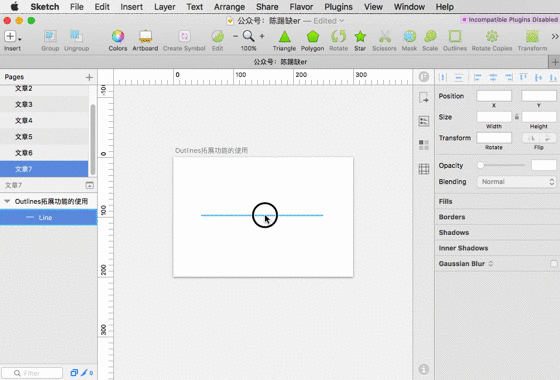Open the Blending mode dropdown
This screenshot has height=380, width=560.
pos(516,182)
